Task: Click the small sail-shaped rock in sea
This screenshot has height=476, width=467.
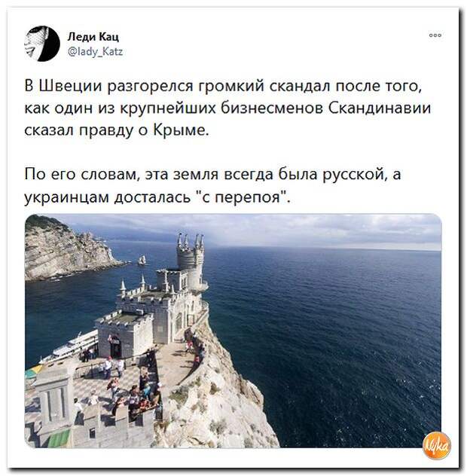Action: click(142, 260)
